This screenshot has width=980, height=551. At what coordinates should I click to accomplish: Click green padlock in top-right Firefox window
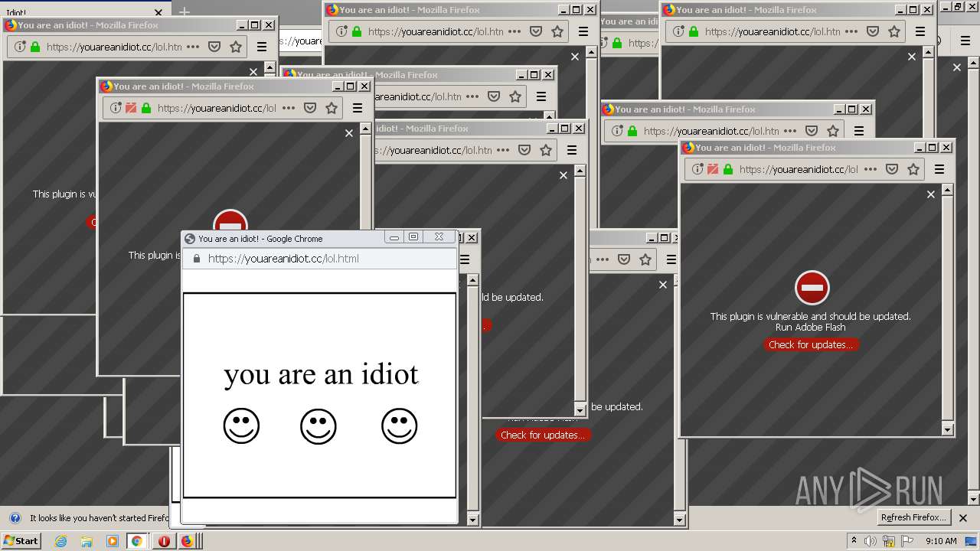click(x=694, y=31)
